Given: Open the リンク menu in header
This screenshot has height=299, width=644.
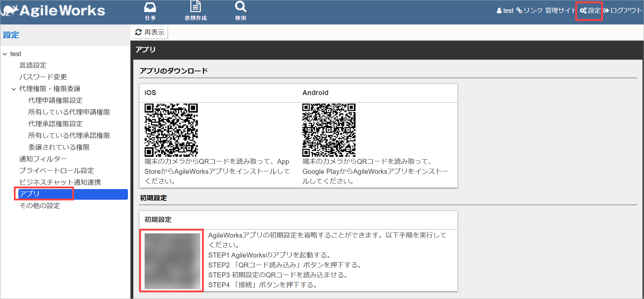Looking at the screenshot, I should pyautogui.click(x=529, y=11).
